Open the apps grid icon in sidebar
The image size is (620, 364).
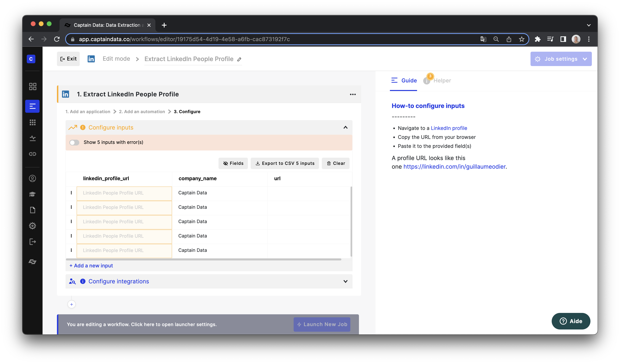pos(33,122)
